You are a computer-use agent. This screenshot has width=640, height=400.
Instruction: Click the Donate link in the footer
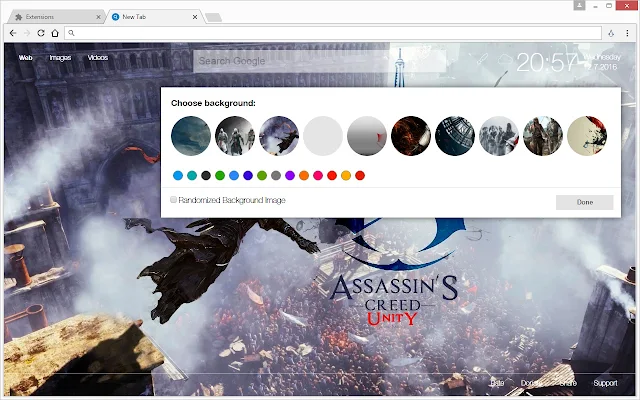click(531, 383)
